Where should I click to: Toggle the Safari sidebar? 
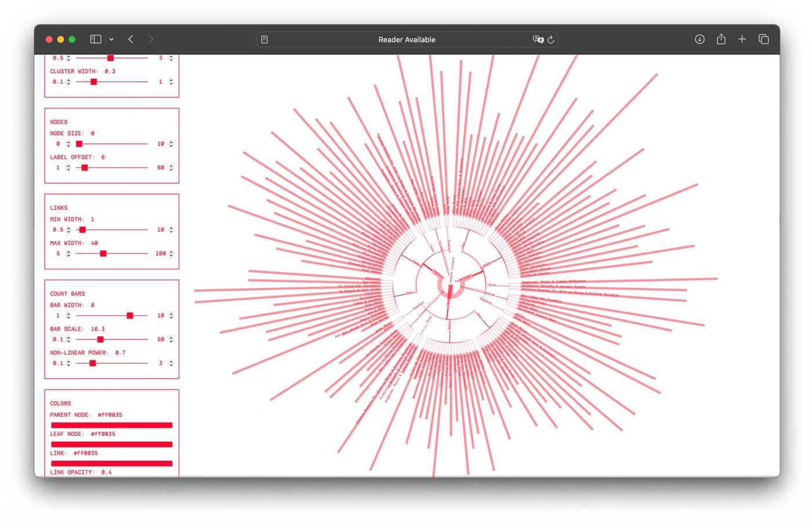(x=95, y=39)
